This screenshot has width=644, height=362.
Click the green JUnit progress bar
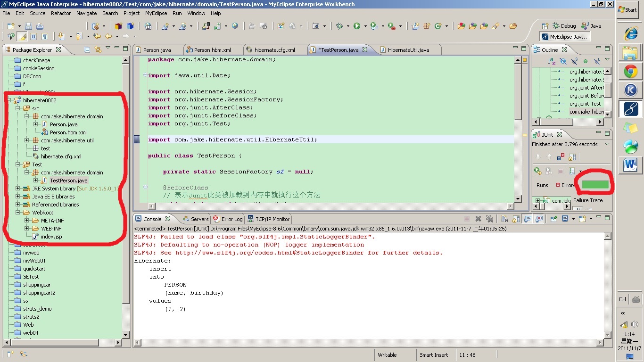[594, 185]
